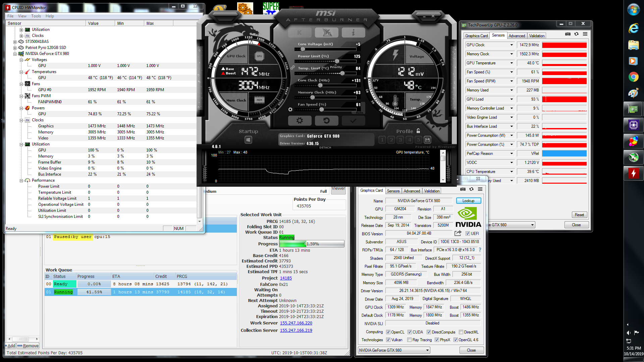
Task: Click the Reset button in GPU-Z Sensors window
Action: tap(579, 215)
